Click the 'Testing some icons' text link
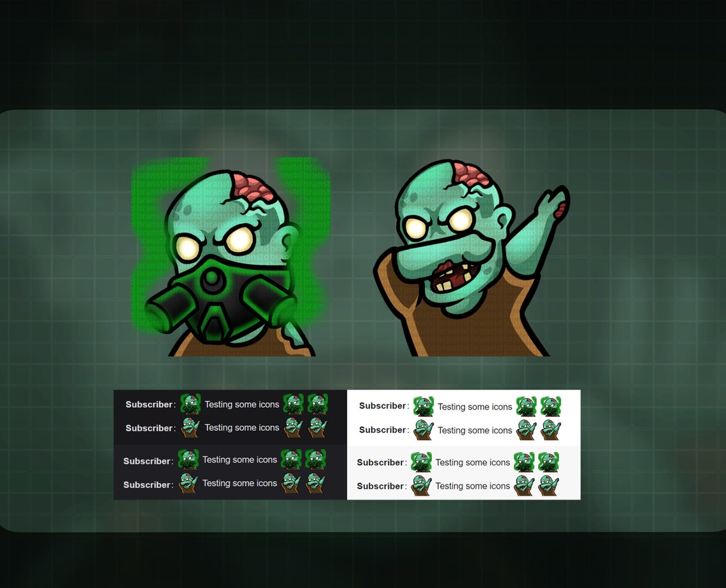The height and width of the screenshot is (588, 726). click(242, 403)
